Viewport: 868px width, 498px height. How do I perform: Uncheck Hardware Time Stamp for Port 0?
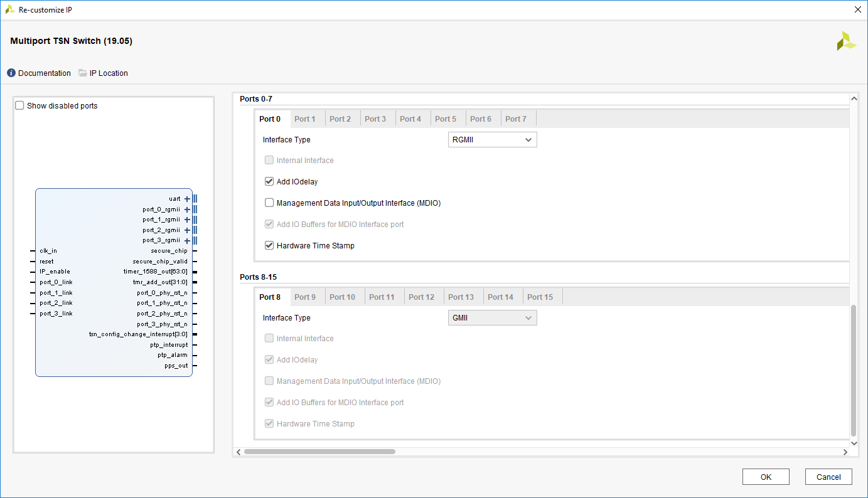tap(269, 246)
